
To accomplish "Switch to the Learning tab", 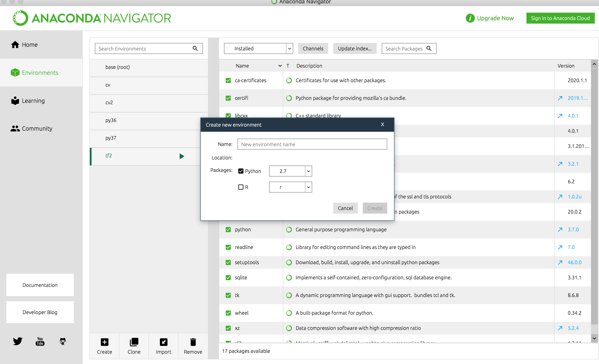I will (x=33, y=100).
